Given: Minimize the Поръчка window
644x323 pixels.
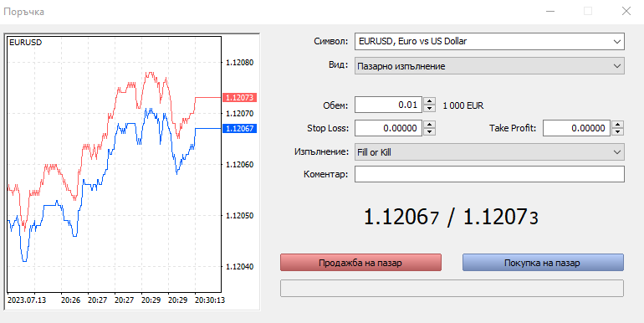Looking at the screenshot, I should coord(550,11).
